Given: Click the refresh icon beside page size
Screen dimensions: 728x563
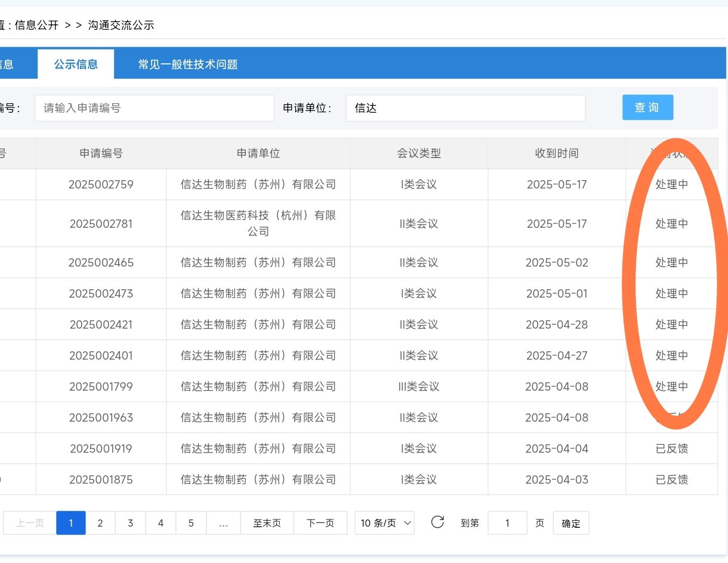Looking at the screenshot, I should 437,522.
